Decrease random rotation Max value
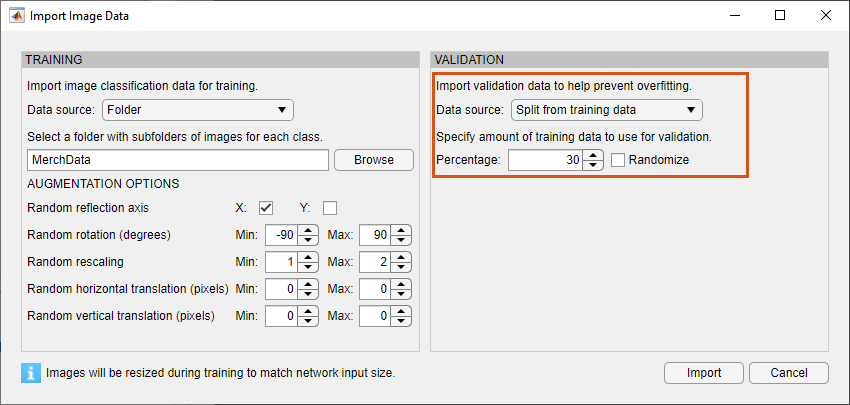The width and height of the screenshot is (850, 405). (402, 241)
